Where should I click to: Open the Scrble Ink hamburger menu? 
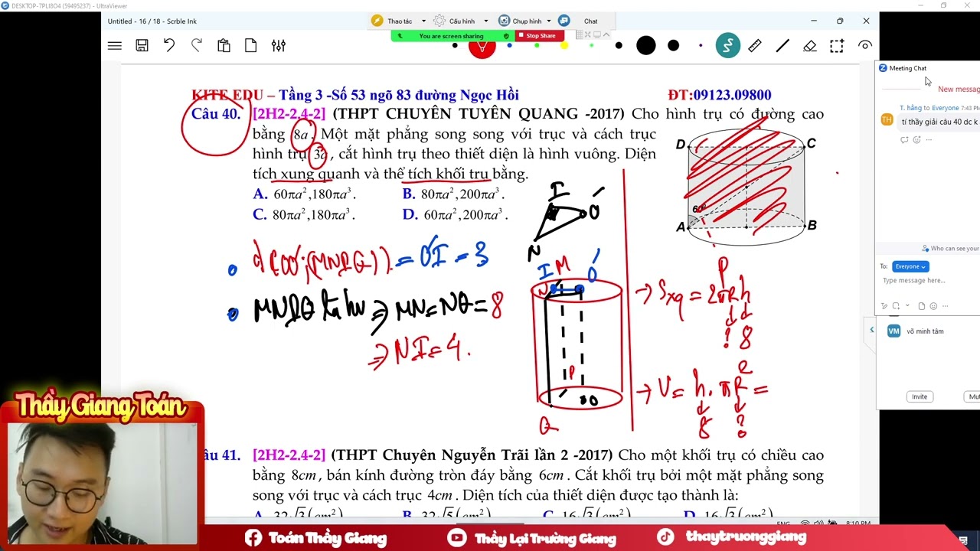[115, 46]
